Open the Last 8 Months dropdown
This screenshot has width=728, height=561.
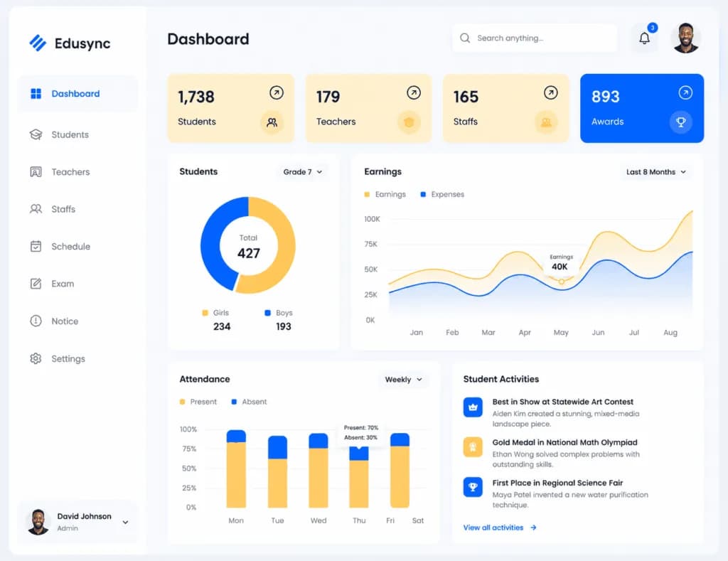(x=655, y=172)
